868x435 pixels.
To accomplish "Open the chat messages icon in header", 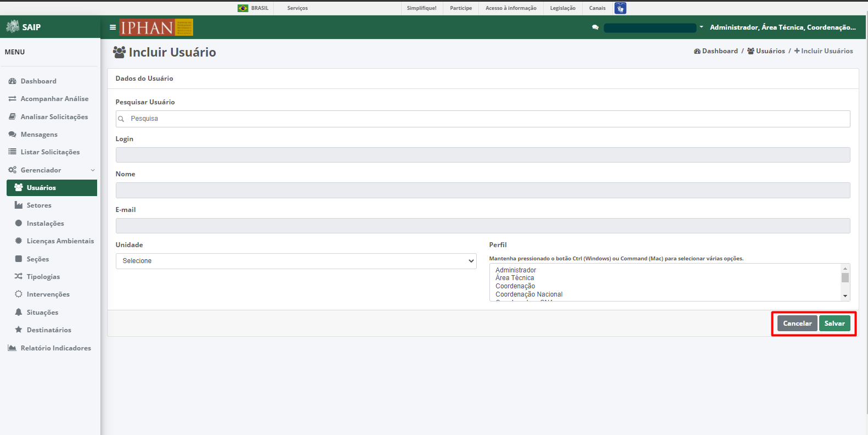I will [x=595, y=27].
